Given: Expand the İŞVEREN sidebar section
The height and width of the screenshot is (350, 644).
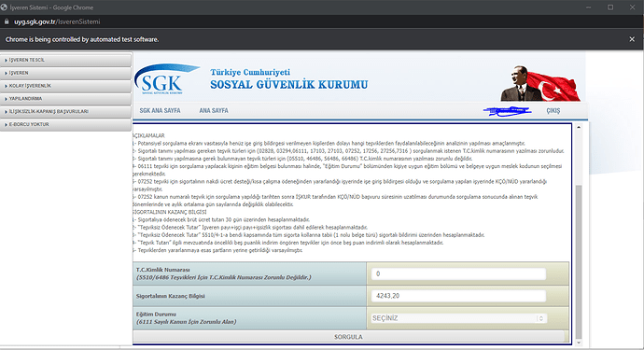Looking at the screenshot, I should (65, 73).
